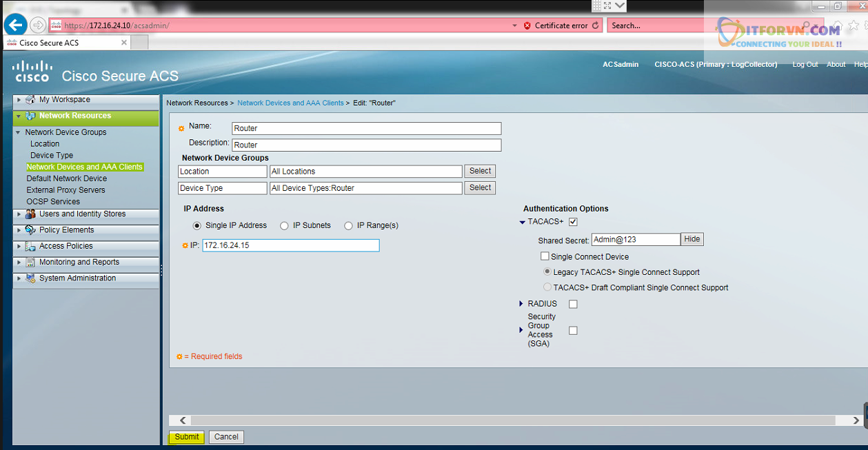Click the My Workspace icon in sidebar

tap(30, 100)
